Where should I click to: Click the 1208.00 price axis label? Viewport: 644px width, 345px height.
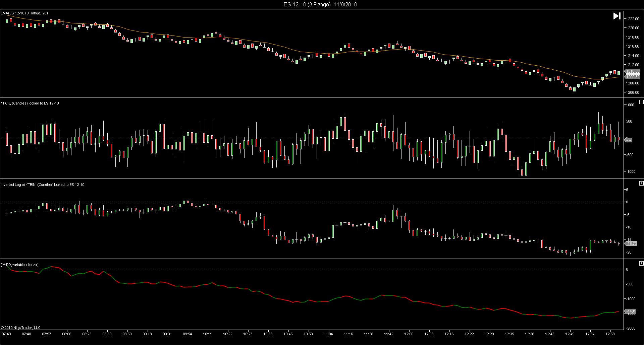(x=632, y=83)
